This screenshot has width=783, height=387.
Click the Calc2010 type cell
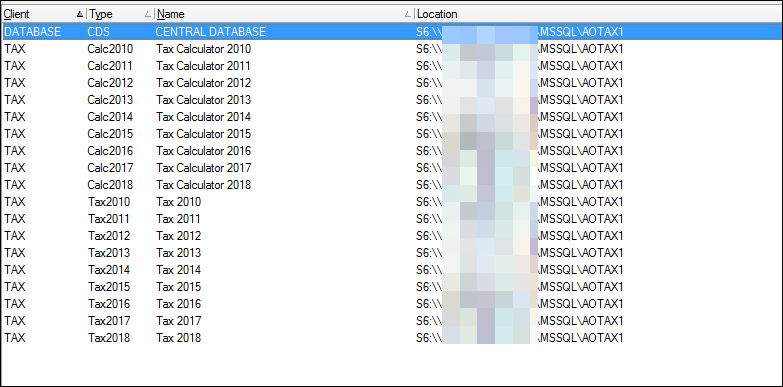(x=110, y=49)
